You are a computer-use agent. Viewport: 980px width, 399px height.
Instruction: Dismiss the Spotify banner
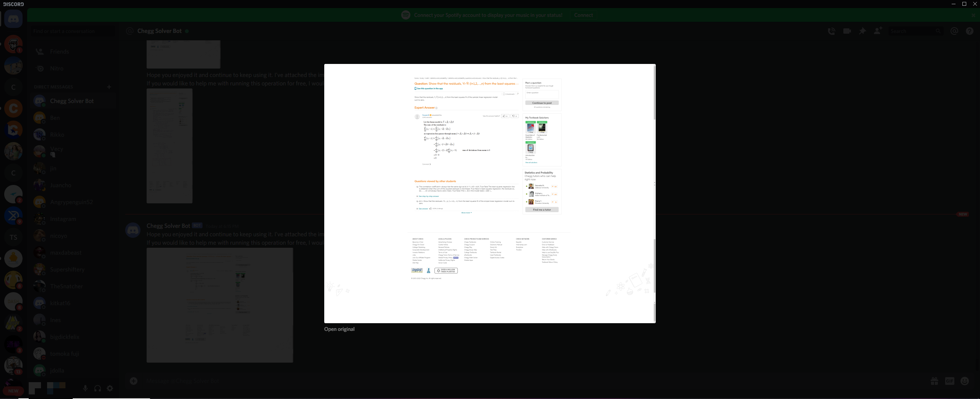click(x=973, y=15)
